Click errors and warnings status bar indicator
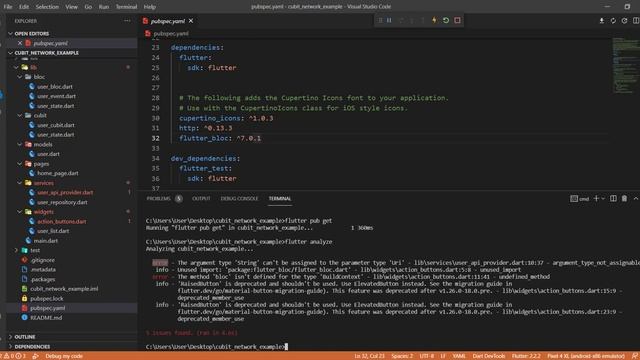640x360 pixels. (x=15, y=356)
